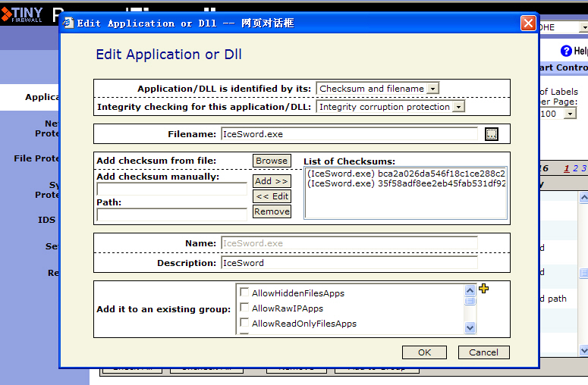Click the Description input field
Screen dimensions: 588x385
pos(349,263)
